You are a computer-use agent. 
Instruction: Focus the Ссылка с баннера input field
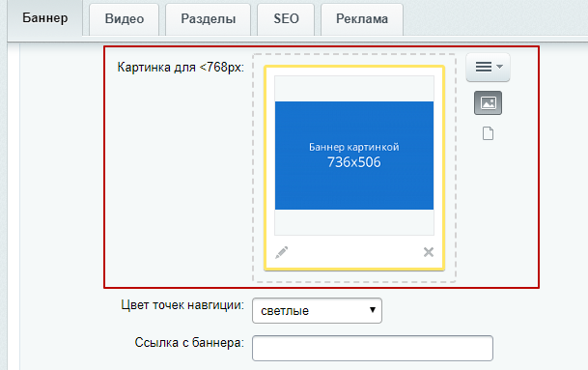[x=373, y=348]
